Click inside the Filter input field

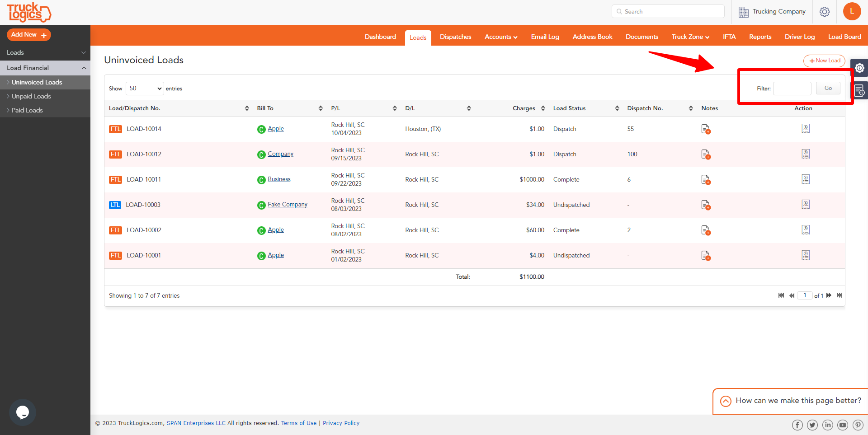tap(792, 89)
